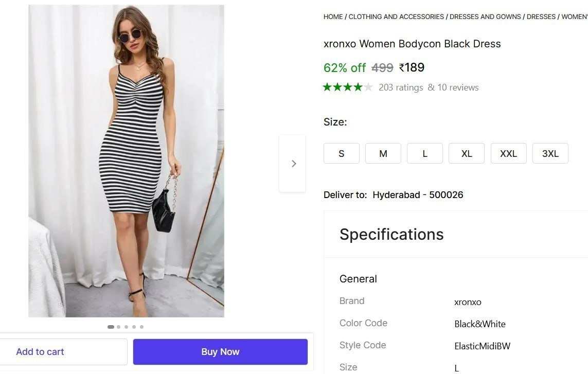The width and height of the screenshot is (588, 374).
Task: Click the 203 ratings link
Action: pyautogui.click(x=401, y=87)
